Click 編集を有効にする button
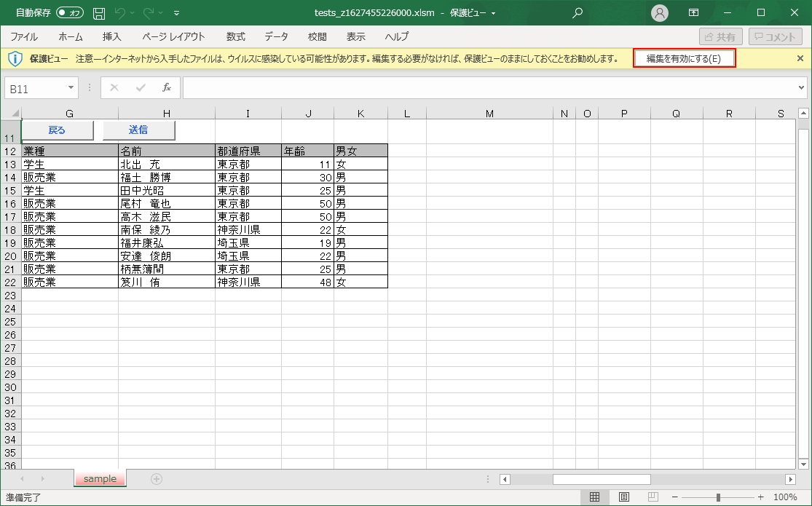Screen dimensions: 812x506 [684, 58]
